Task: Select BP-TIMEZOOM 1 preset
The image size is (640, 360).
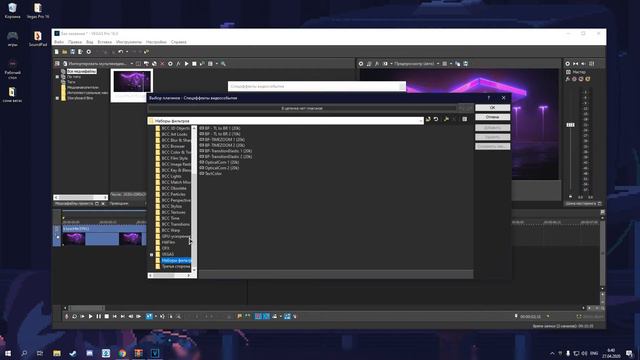Action: point(222,140)
